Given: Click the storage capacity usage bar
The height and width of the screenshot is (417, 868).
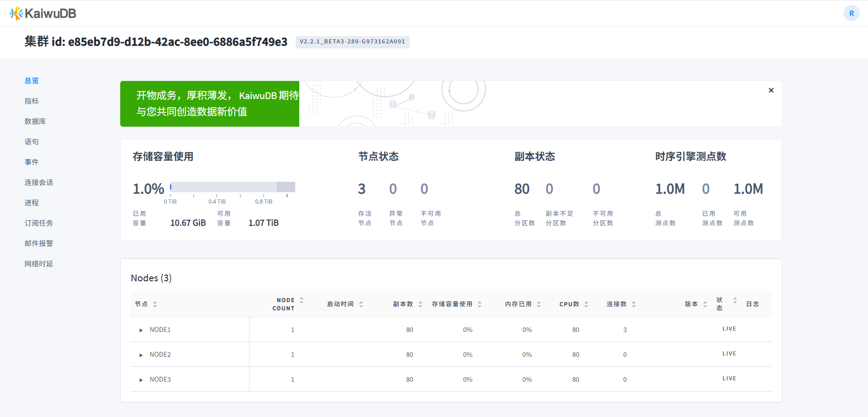Looking at the screenshot, I should click(x=232, y=187).
